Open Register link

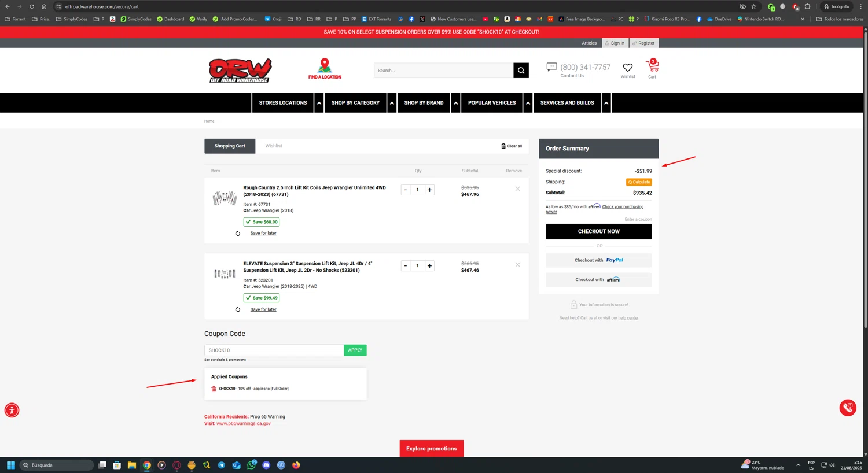643,43
